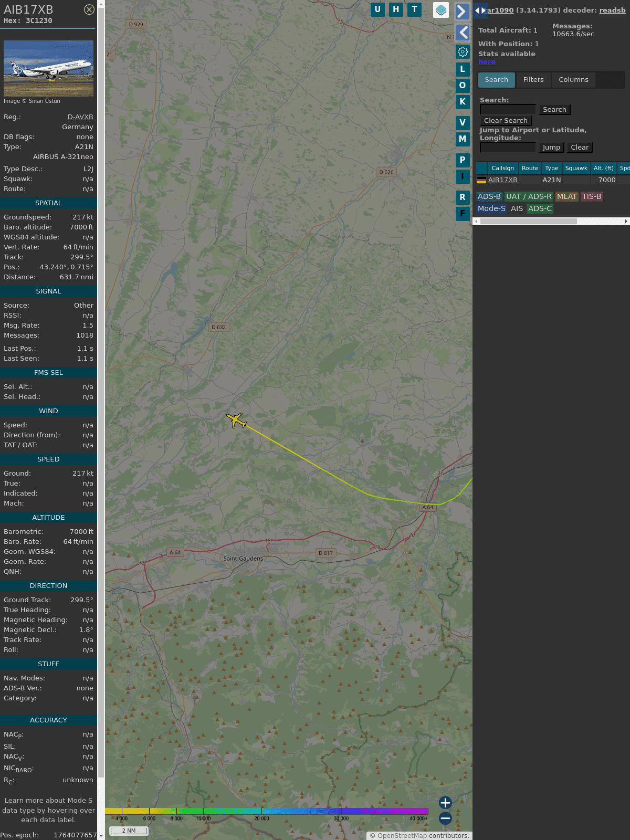The width and height of the screenshot is (630, 840).
Task: Toggle the K map button
Action: click(463, 102)
